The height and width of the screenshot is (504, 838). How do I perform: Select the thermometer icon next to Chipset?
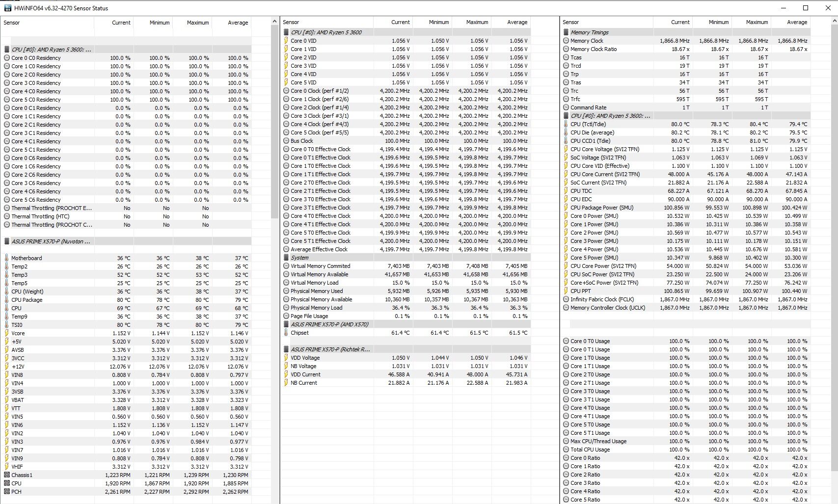tap(286, 333)
